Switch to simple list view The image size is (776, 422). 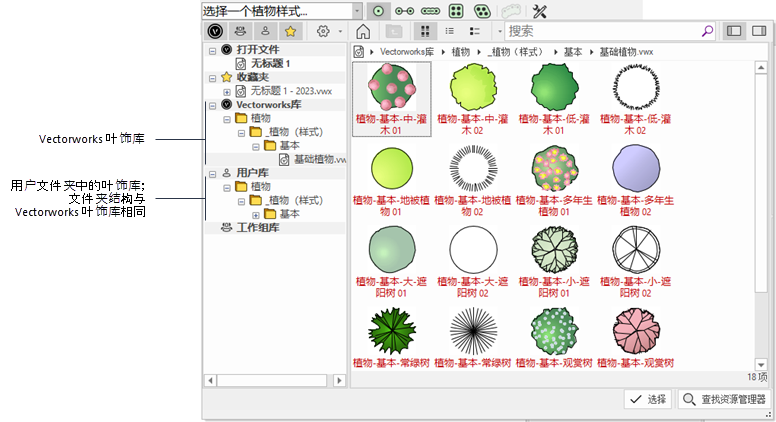click(x=449, y=31)
